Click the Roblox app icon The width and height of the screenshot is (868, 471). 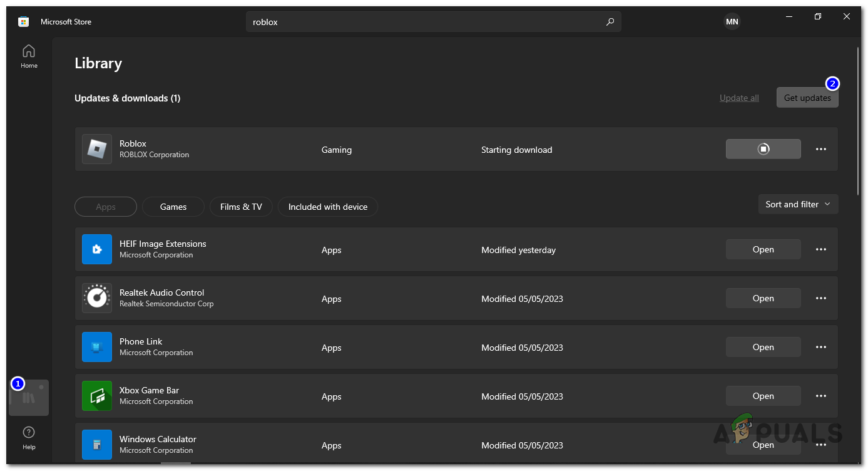pos(97,149)
